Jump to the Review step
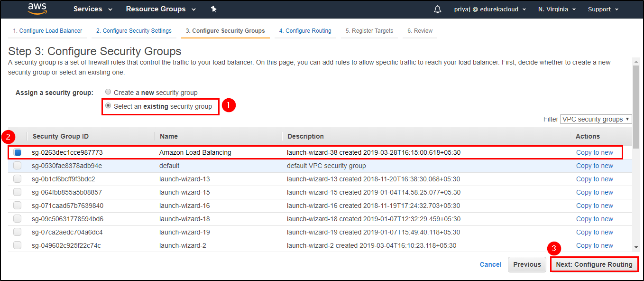The height and width of the screenshot is (281, 644). [x=420, y=30]
